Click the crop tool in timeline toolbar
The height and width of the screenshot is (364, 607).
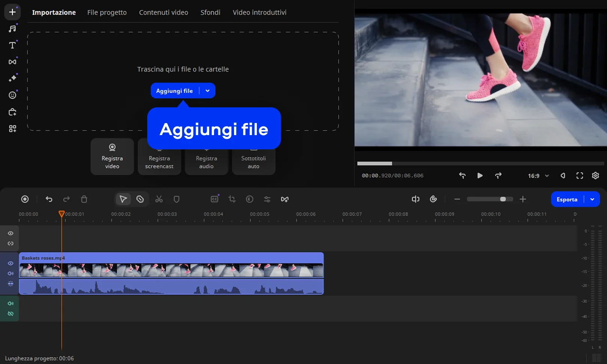[x=232, y=199]
